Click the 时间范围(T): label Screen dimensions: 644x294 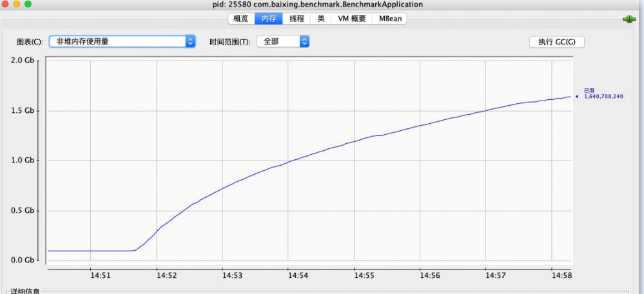(230, 42)
